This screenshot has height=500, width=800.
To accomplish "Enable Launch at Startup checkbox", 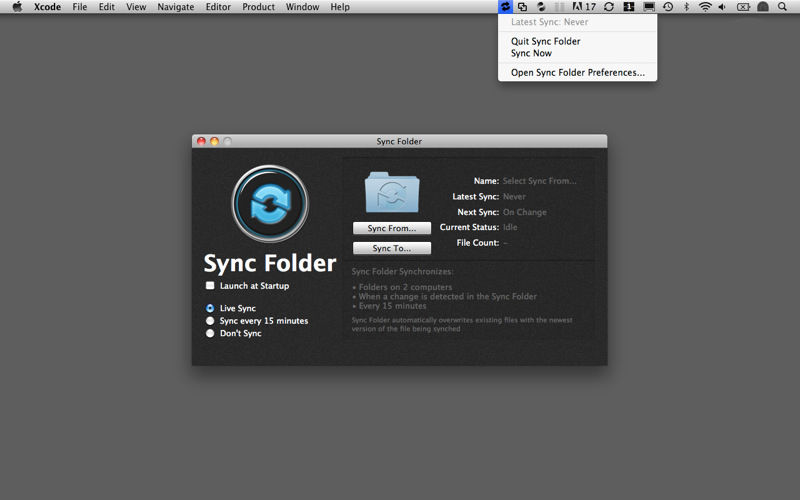I will [x=210, y=286].
